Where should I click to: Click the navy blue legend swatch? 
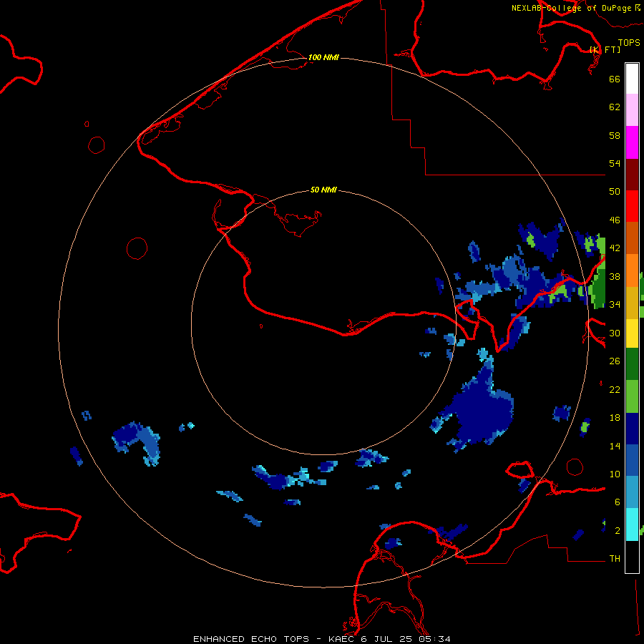632,429
